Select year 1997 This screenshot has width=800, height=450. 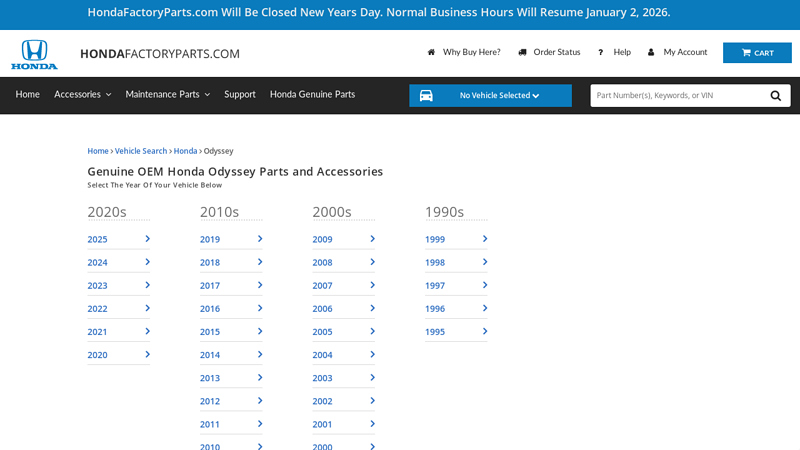(x=435, y=286)
